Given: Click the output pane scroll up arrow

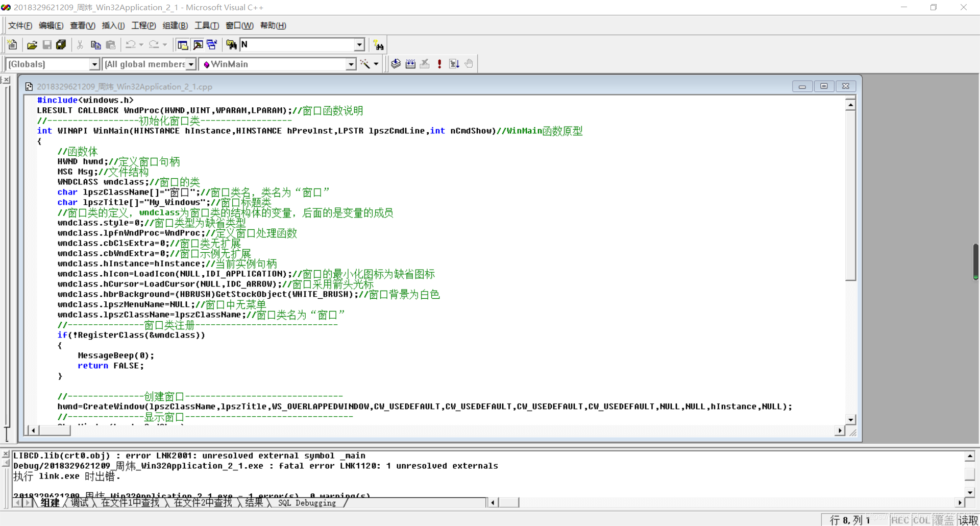Looking at the screenshot, I should [970, 456].
